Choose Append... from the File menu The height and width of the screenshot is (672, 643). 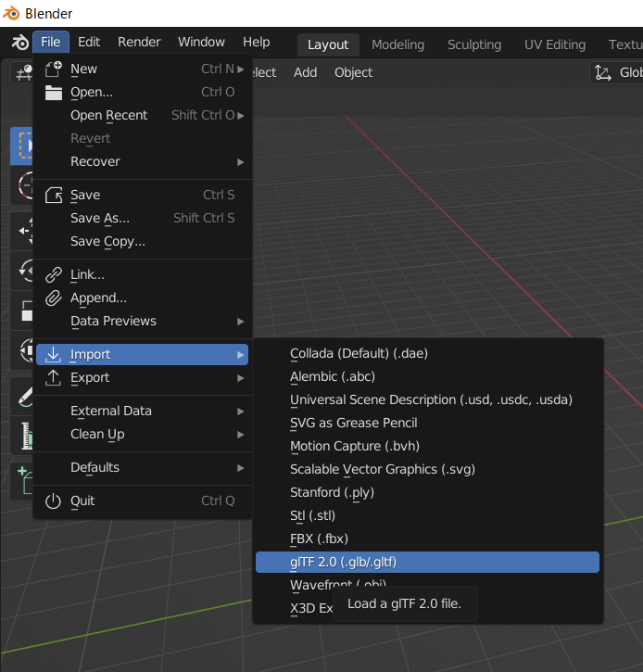(143, 298)
